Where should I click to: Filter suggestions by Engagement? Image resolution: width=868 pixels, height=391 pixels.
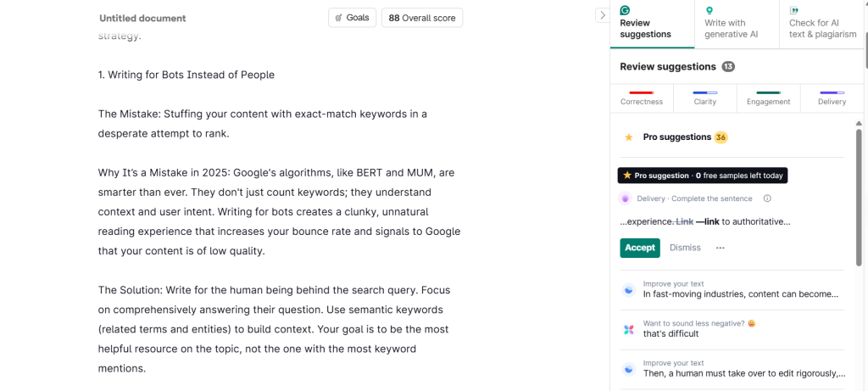[769, 98]
